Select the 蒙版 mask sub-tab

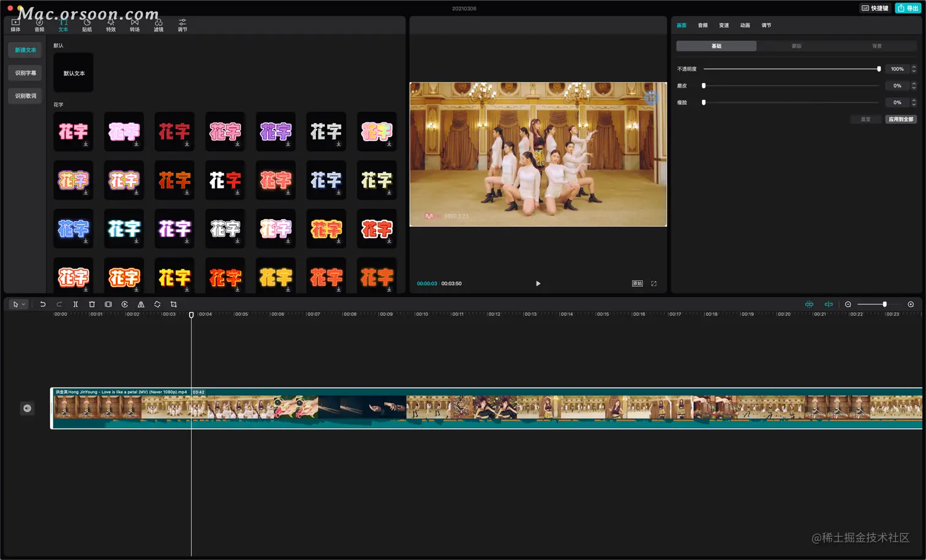pyautogui.click(x=797, y=46)
